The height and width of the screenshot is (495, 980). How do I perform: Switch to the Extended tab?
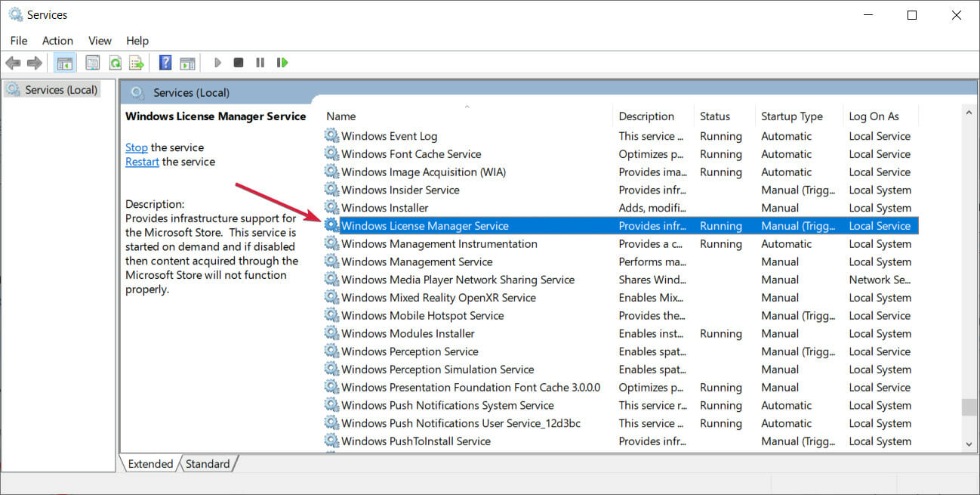pos(150,464)
